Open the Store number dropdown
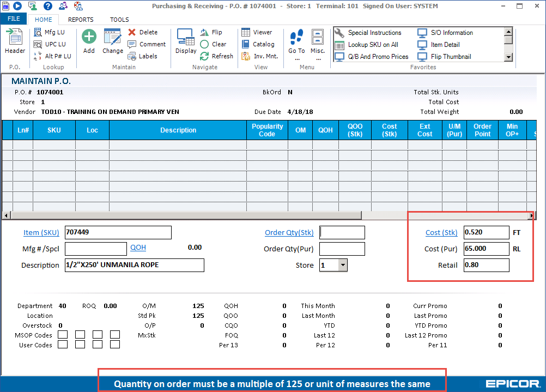Viewport: 546px width, 392px height. pyautogui.click(x=344, y=265)
